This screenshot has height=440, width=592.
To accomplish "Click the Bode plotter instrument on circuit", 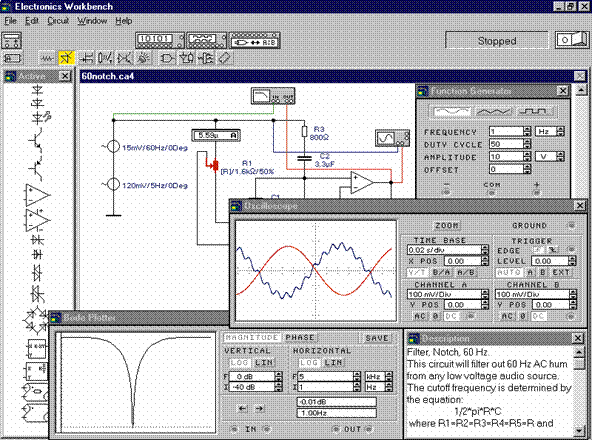I will pos(273,96).
